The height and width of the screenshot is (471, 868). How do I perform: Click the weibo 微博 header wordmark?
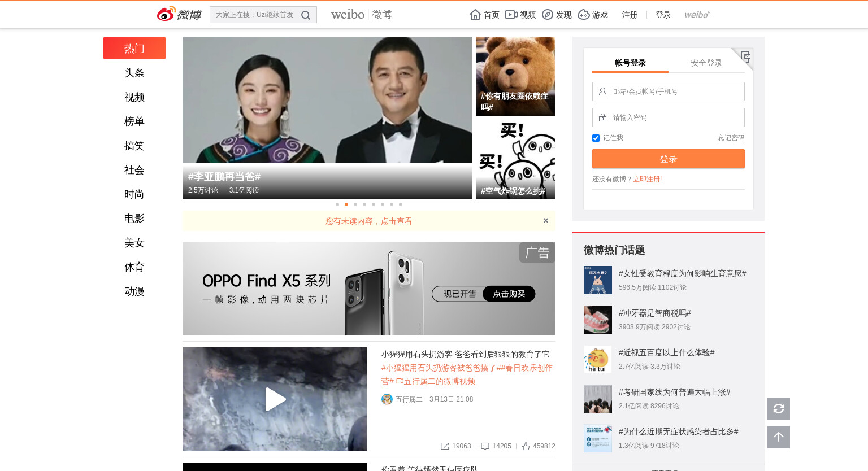click(x=362, y=15)
